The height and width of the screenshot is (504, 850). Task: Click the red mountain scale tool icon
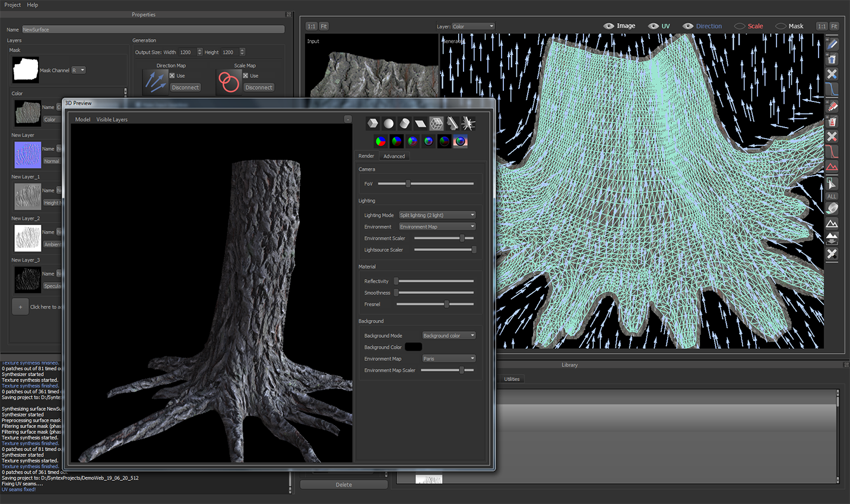(832, 167)
